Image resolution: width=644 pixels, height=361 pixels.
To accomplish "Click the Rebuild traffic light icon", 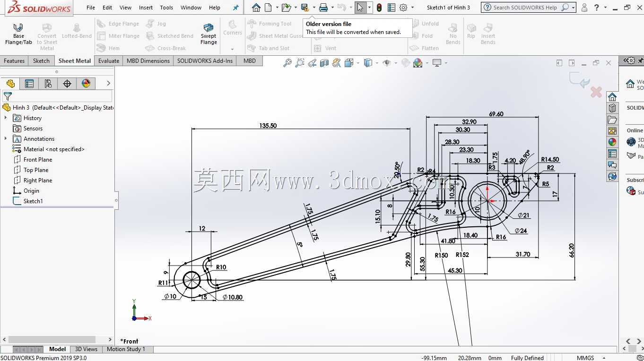I will pos(379,8).
